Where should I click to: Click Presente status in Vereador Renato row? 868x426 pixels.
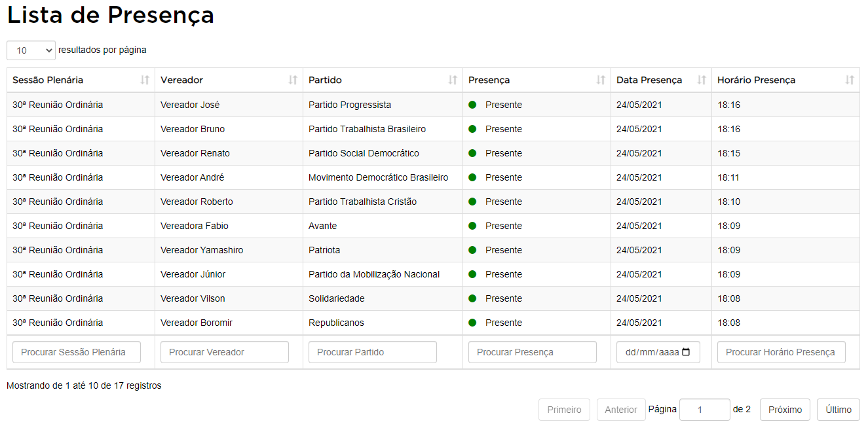(x=504, y=153)
